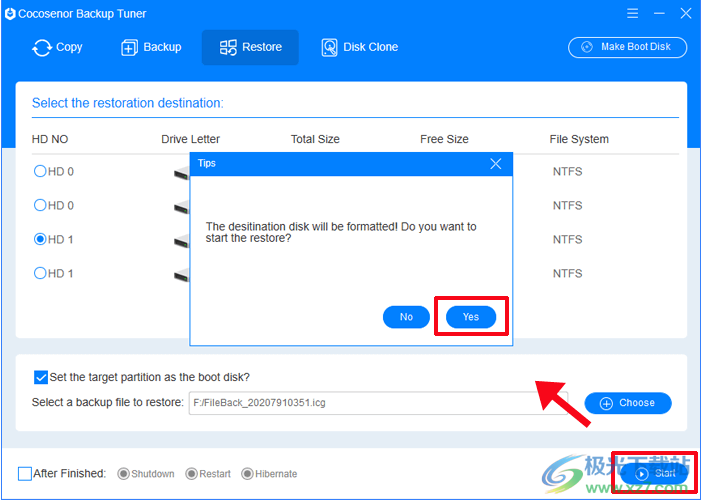
Task: Choose the Shutdown radio option
Action: (x=123, y=474)
